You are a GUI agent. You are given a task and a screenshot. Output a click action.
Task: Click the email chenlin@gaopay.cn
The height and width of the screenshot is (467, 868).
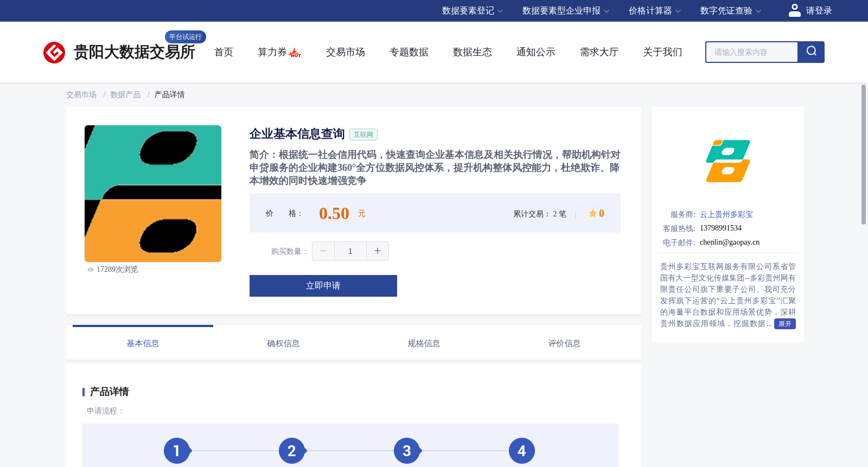[730, 242]
